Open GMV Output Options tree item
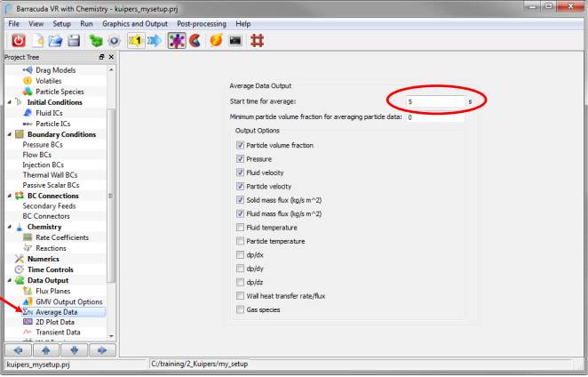This screenshot has width=588, height=377. (69, 302)
